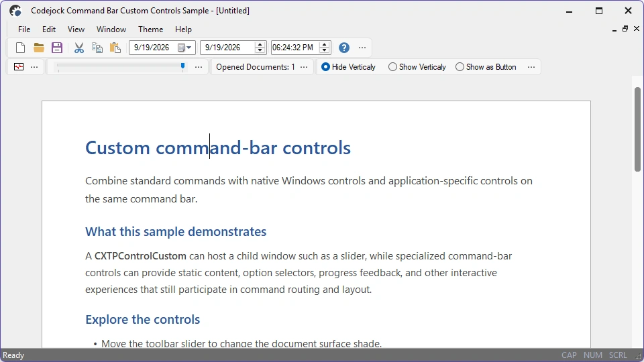Screen dimensions: 644x362
Task: Click the first date field with calendar
Action: point(162,48)
